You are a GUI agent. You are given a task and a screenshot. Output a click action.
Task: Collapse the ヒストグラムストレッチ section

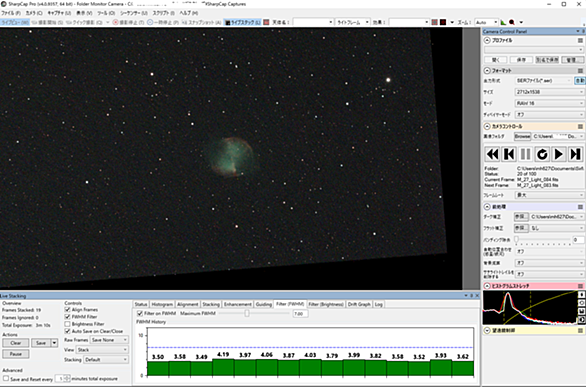coord(487,286)
